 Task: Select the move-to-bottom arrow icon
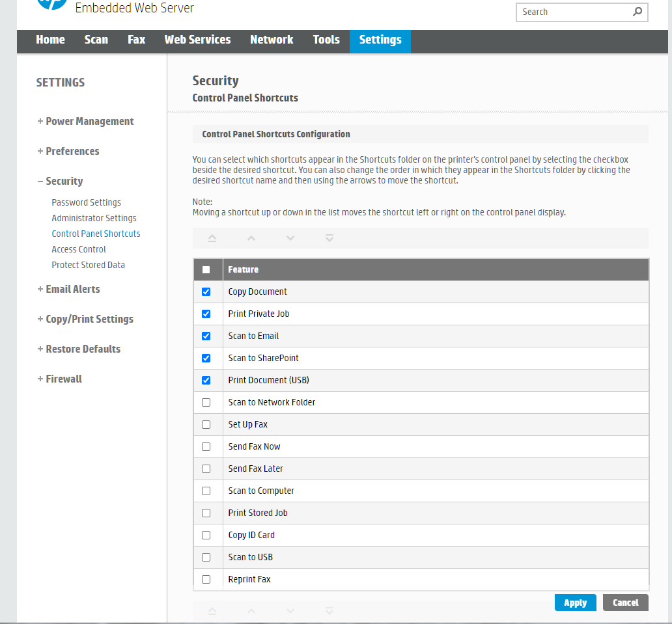(329, 238)
